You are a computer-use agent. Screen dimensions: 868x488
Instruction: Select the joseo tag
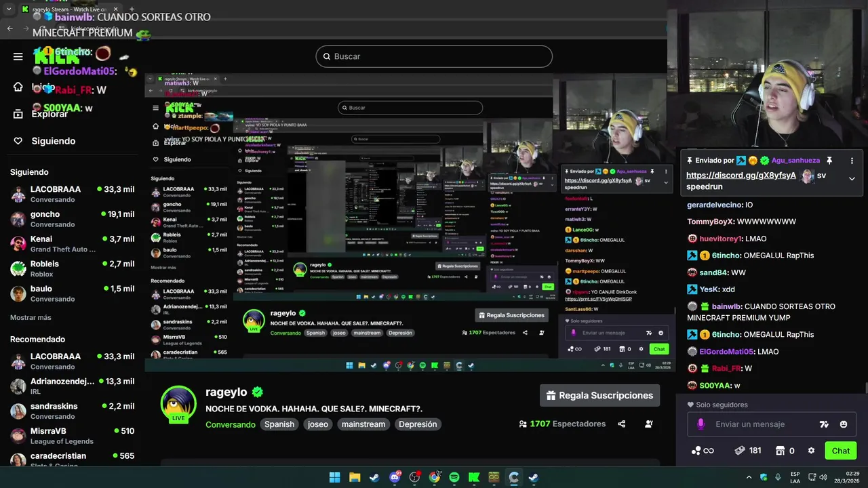tap(318, 424)
